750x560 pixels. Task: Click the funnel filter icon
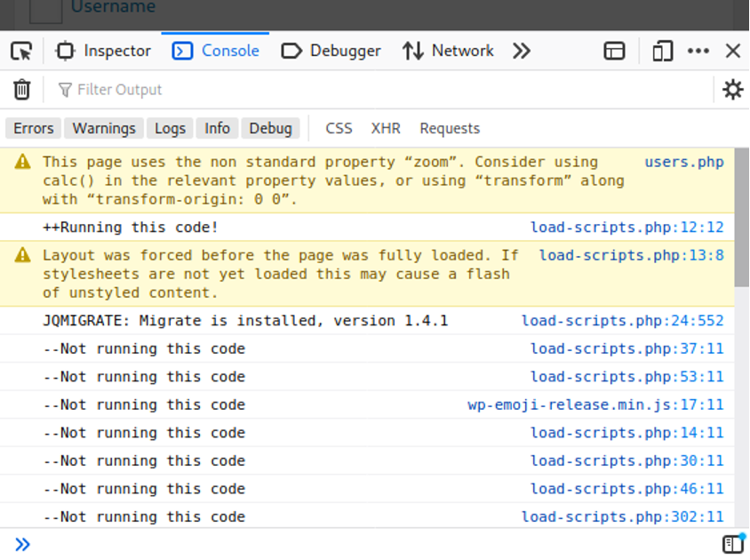click(65, 90)
